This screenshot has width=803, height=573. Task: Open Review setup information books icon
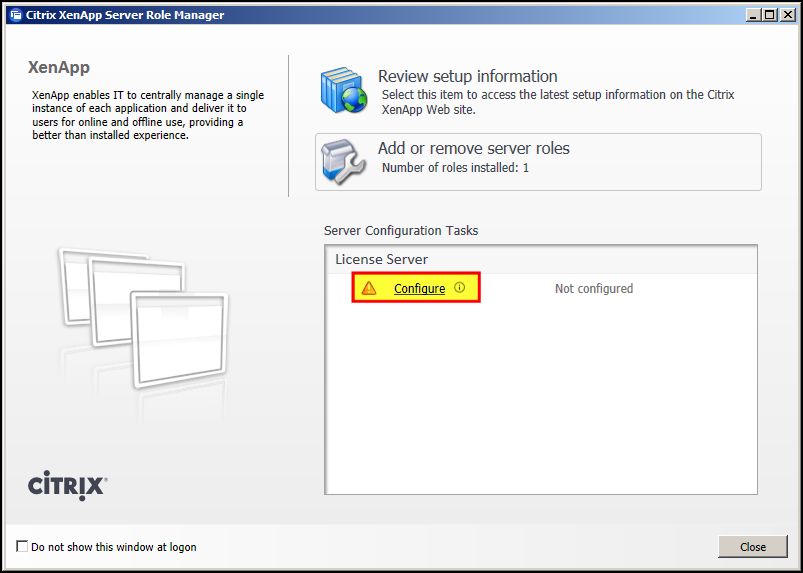(x=344, y=90)
